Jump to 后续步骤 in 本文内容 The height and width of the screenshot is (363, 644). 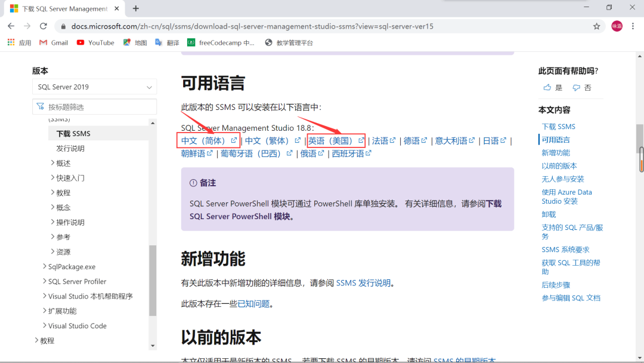pyautogui.click(x=556, y=285)
